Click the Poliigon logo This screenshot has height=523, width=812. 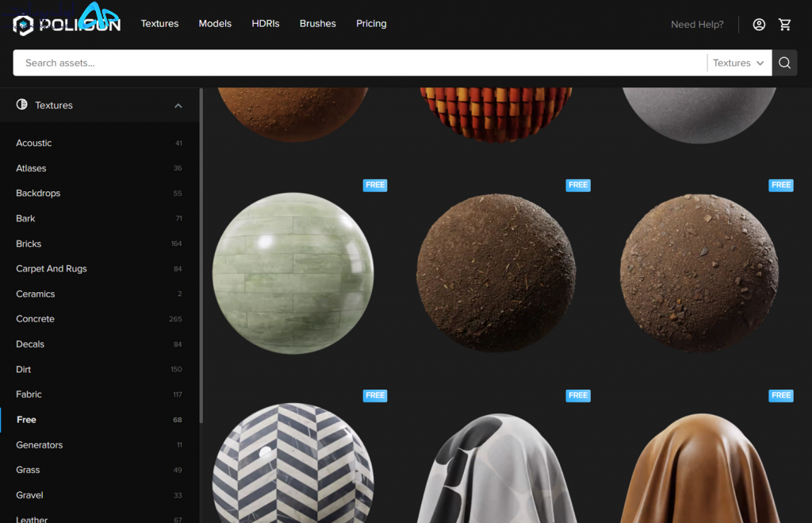click(x=67, y=24)
